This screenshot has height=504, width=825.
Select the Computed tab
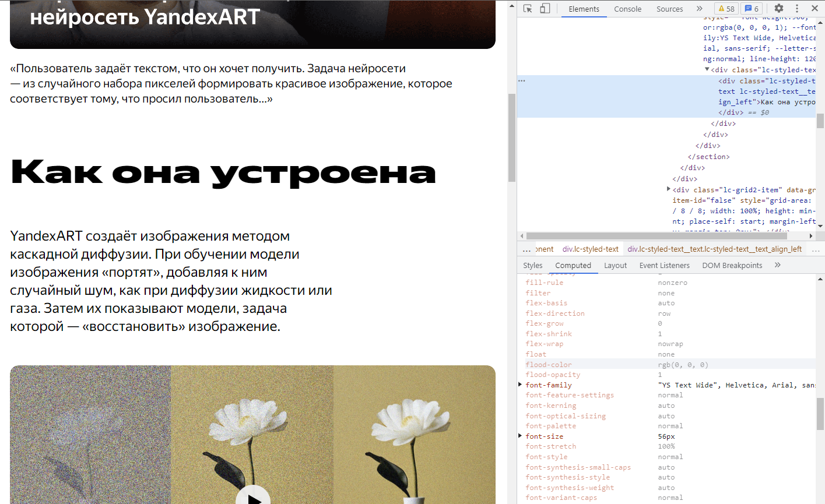(573, 265)
